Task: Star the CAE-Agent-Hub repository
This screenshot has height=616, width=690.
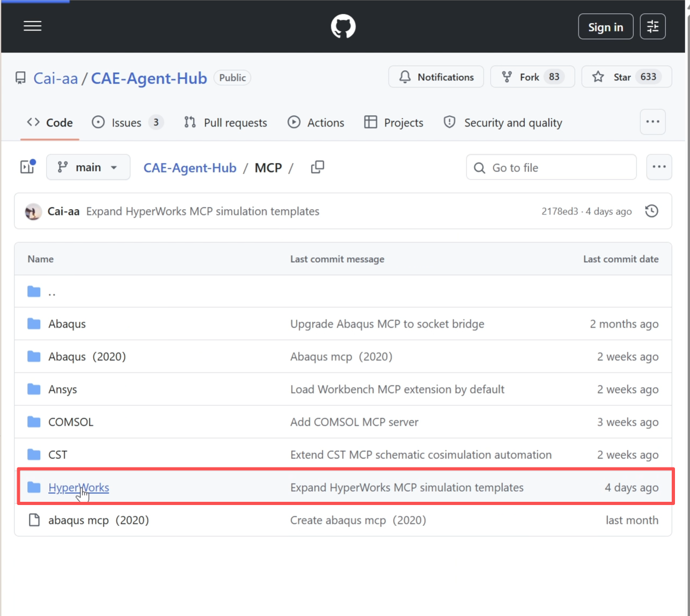Action: 626,77
